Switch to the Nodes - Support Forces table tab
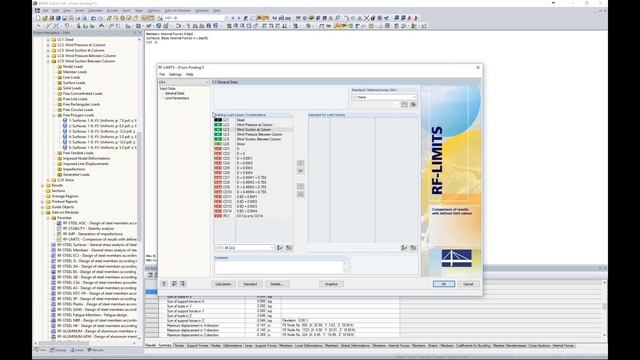640x360 pixels. pos(191,346)
